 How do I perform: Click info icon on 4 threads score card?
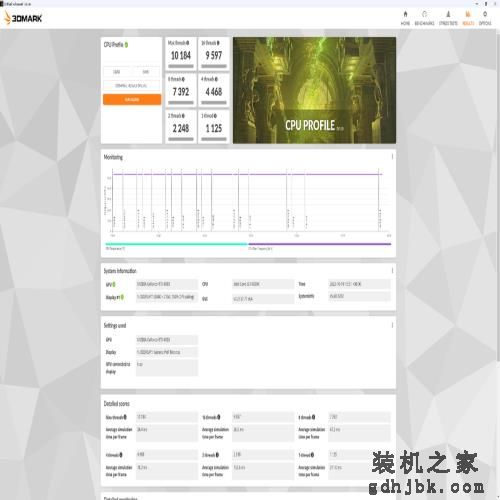pyautogui.click(x=216, y=79)
